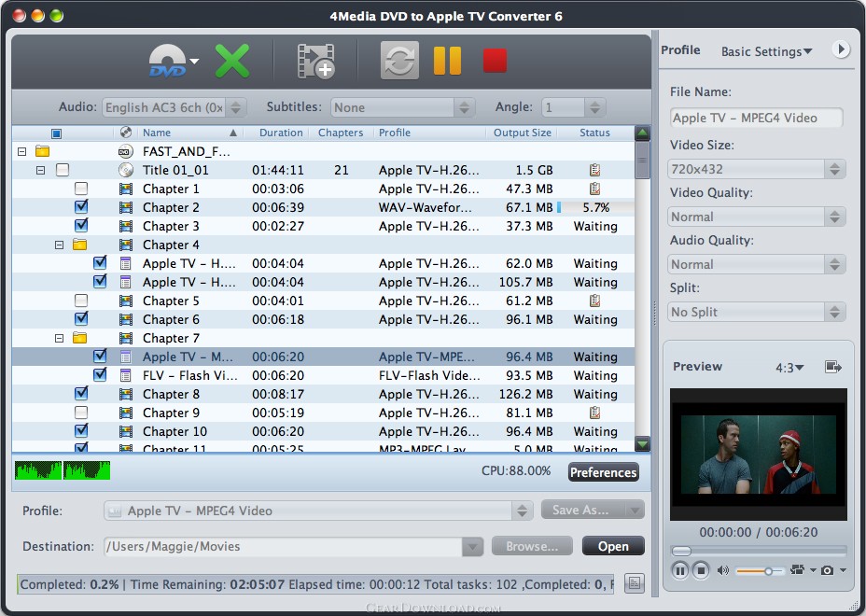Click the preview volume slider

760,570
